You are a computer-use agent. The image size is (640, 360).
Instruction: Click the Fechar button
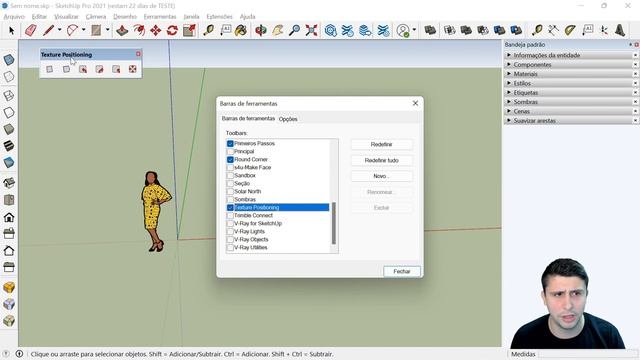click(x=402, y=271)
